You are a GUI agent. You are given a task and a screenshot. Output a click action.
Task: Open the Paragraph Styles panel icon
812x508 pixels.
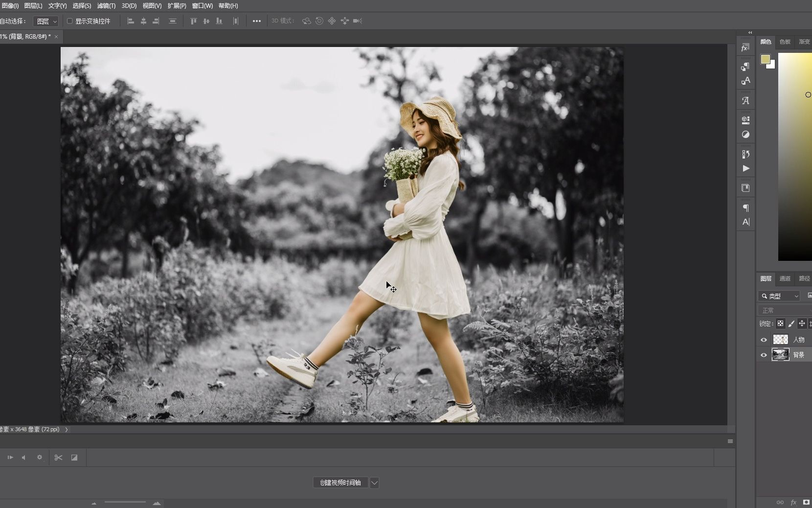745,67
